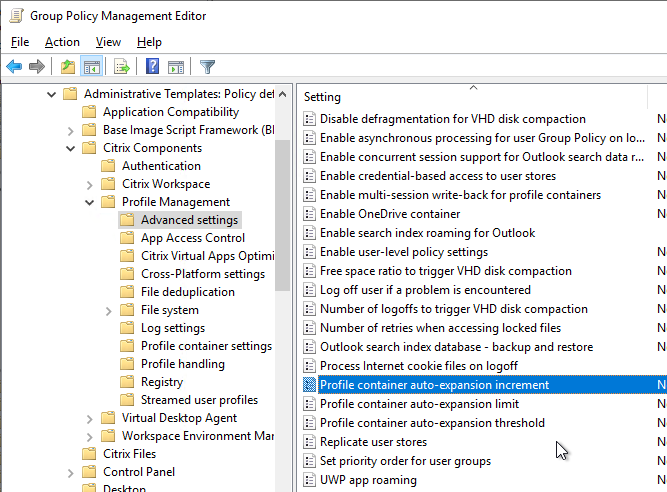Click the Up one level folder icon
667x492 pixels.
[68, 67]
